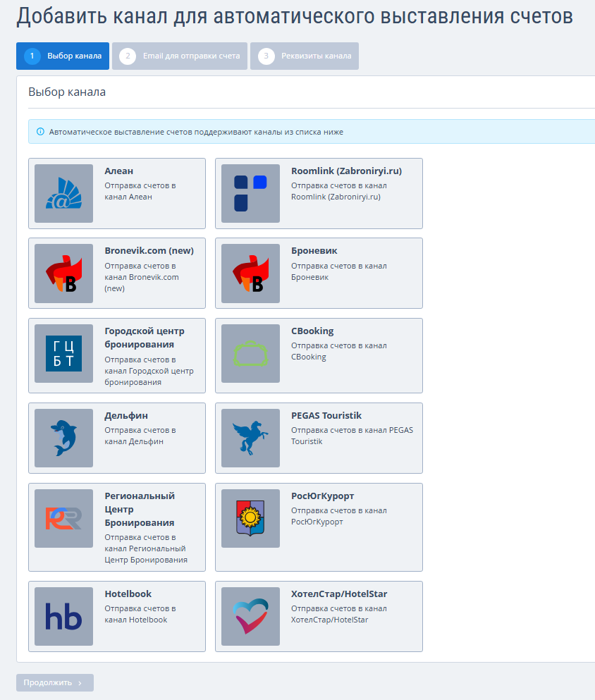This screenshot has width=595, height=700.
Task: Click the info icon in the blue notice
Action: click(x=40, y=132)
